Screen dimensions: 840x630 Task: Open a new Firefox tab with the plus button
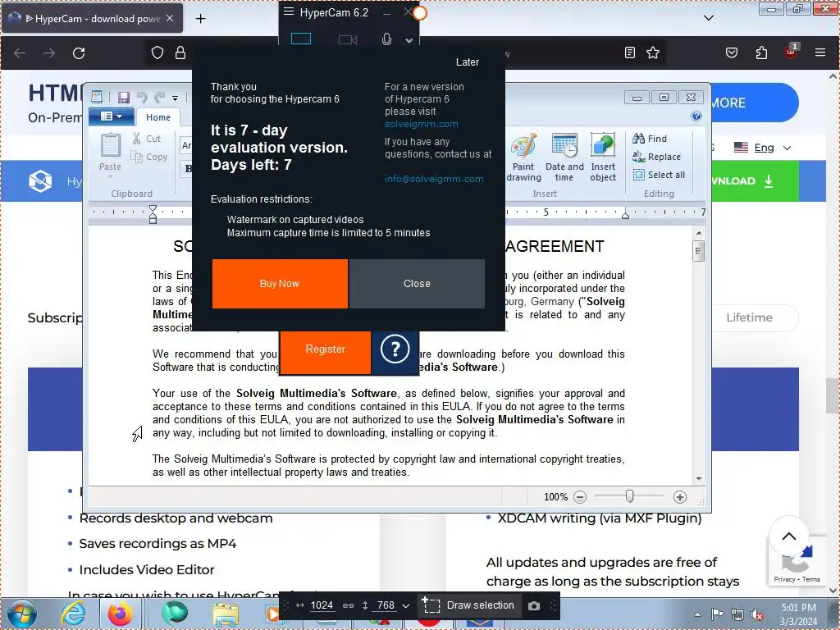point(200,19)
